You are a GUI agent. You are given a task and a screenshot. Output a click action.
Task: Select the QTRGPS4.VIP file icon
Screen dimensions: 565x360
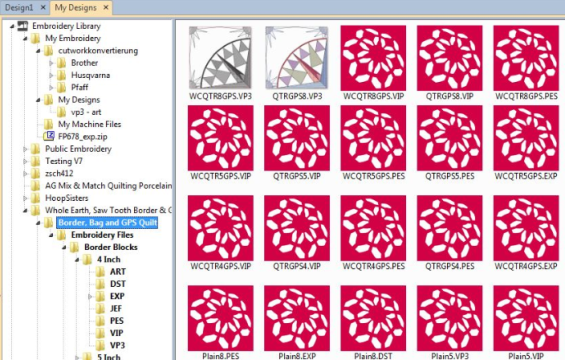pyautogui.click(x=297, y=228)
